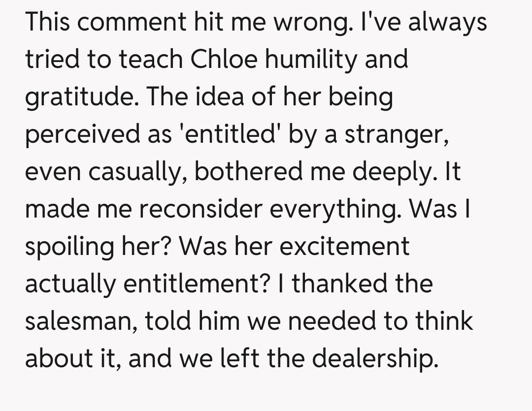The image size is (532, 411).
Task: Click the quoted word 'entitled'
Action: 235,134
